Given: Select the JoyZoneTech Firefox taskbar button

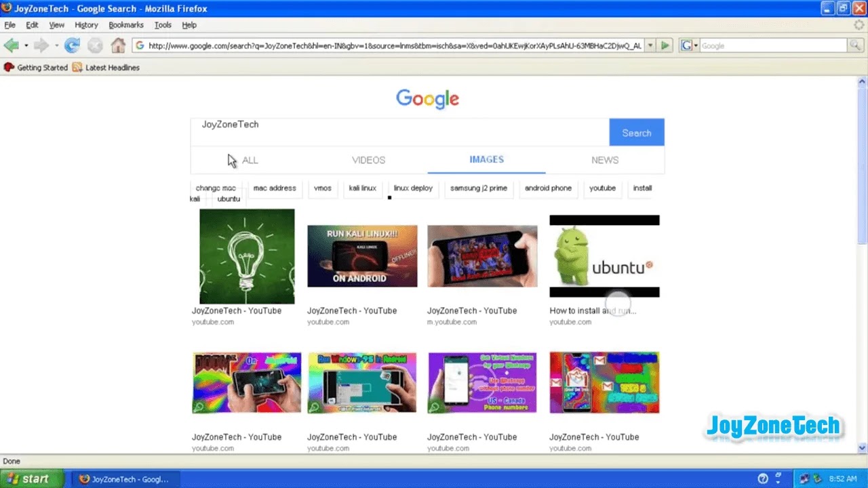Looking at the screenshot, I should tap(127, 479).
